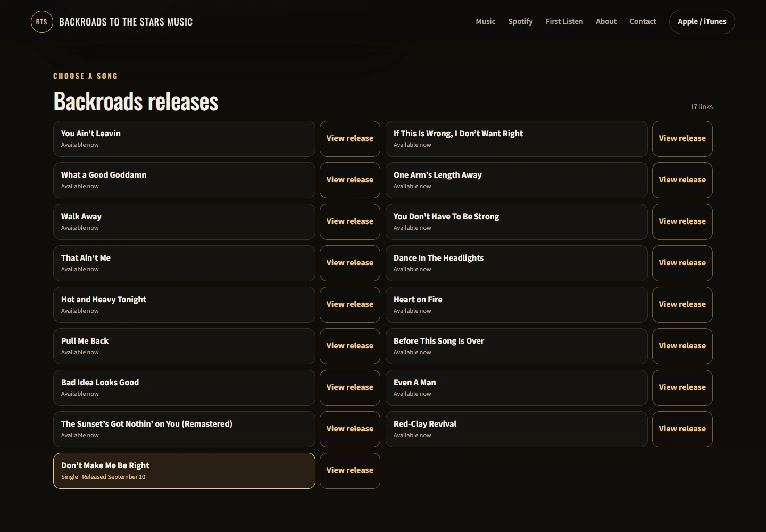Pick Dance In The Headlights song
766x532 pixels.
[517, 263]
